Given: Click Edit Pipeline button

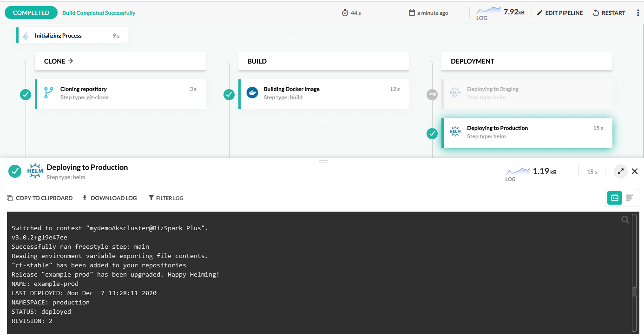Looking at the screenshot, I should (559, 13).
